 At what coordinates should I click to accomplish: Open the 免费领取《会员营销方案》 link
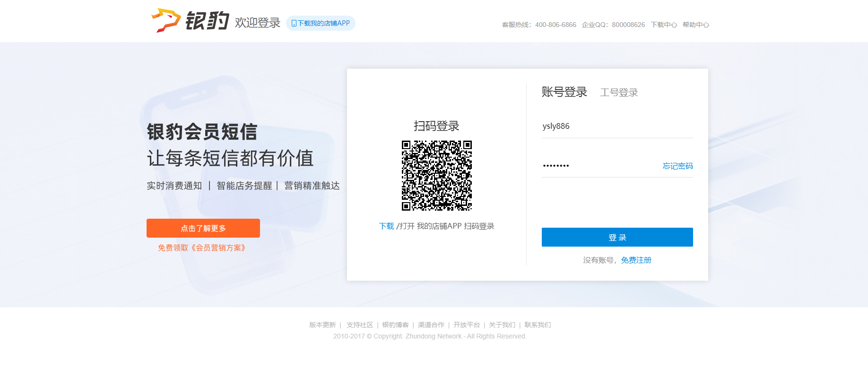[x=202, y=248]
